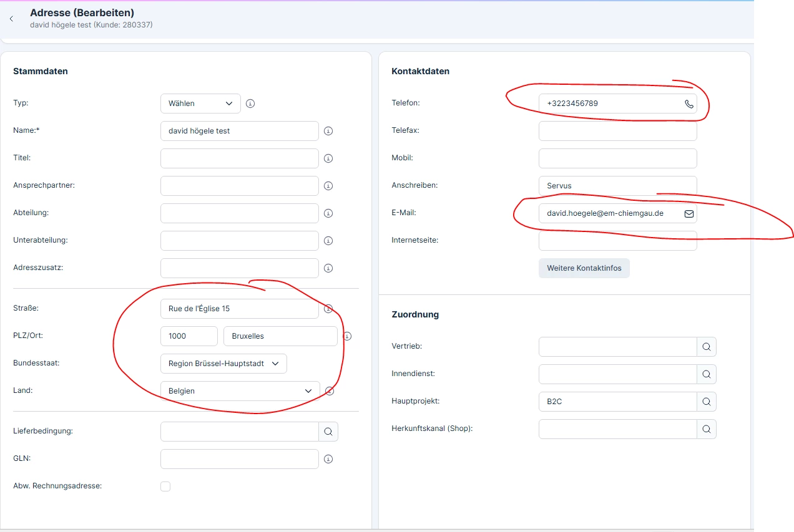Image resolution: width=794 pixels, height=532 pixels.
Task: Click the Lieferbedingung input field
Action: (240, 432)
